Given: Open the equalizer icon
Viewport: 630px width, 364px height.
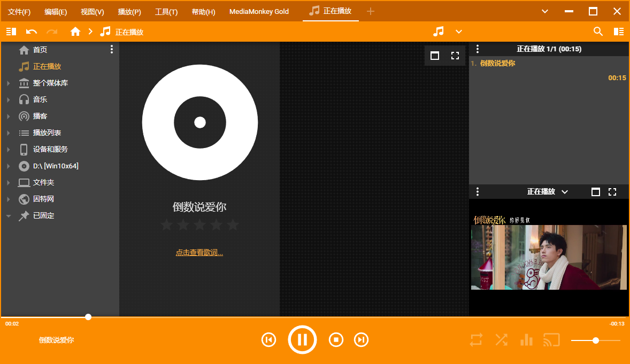Looking at the screenshot, I should 526,339.
